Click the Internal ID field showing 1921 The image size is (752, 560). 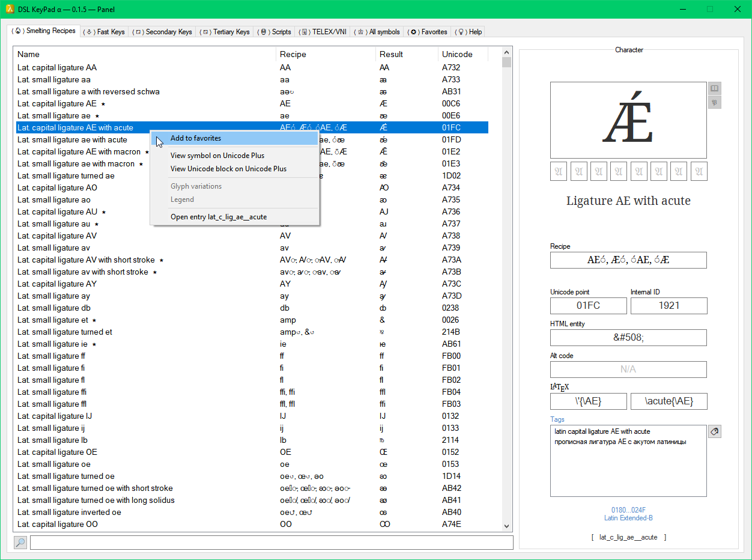(x=669, y=305)
